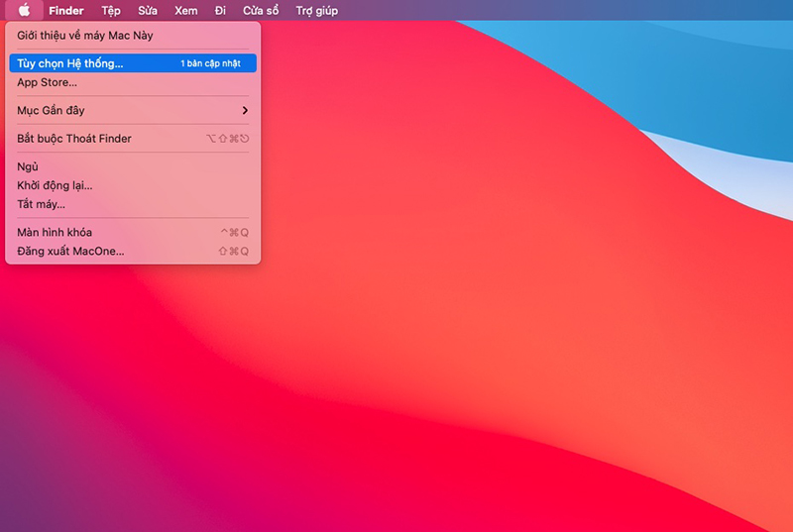Select Màn hình khóa
This screenshot has height=532, width=793.
133,233
